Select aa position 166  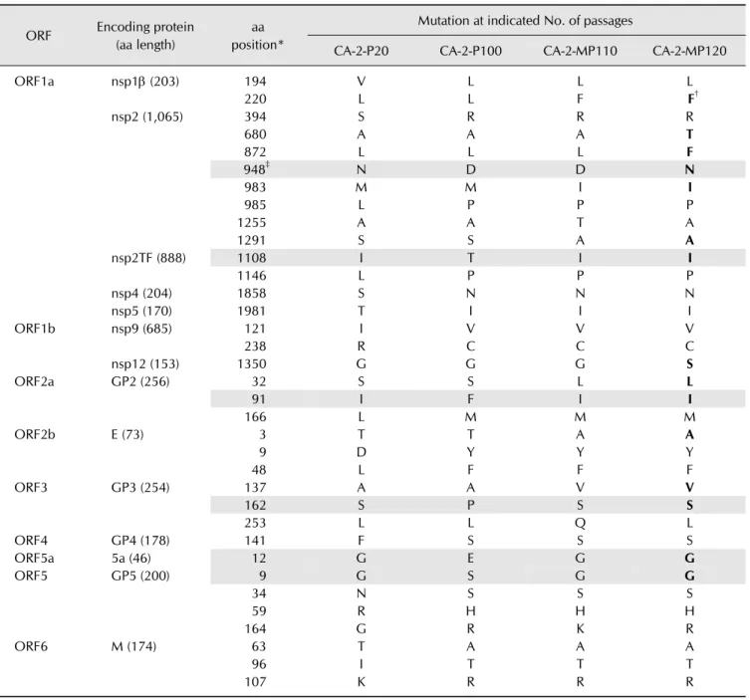pyautogui.click(x=255, y=417)
